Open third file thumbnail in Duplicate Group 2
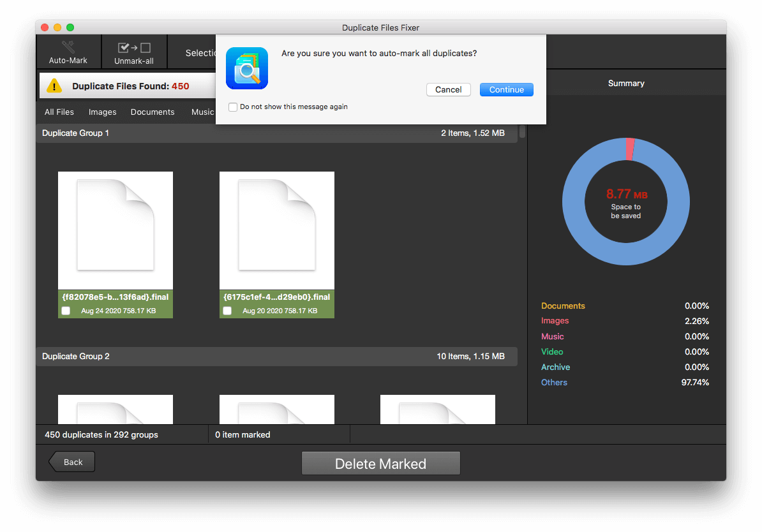The height and width of the screenshot is (532, 762). click(x=438, y=409)
